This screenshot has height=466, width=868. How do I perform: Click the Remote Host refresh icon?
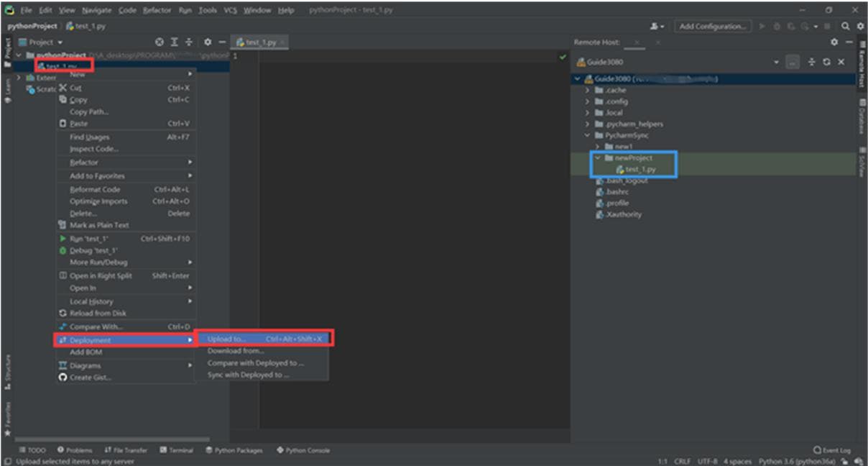point(826,63)
